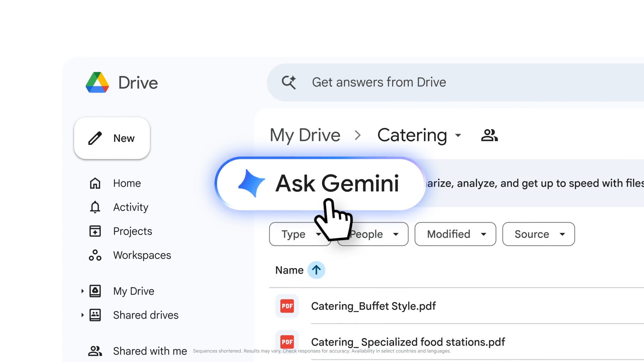This screenshot has height=362, width=644.
Task: Open the Type filter dropdown
Action: coord(300,234)
